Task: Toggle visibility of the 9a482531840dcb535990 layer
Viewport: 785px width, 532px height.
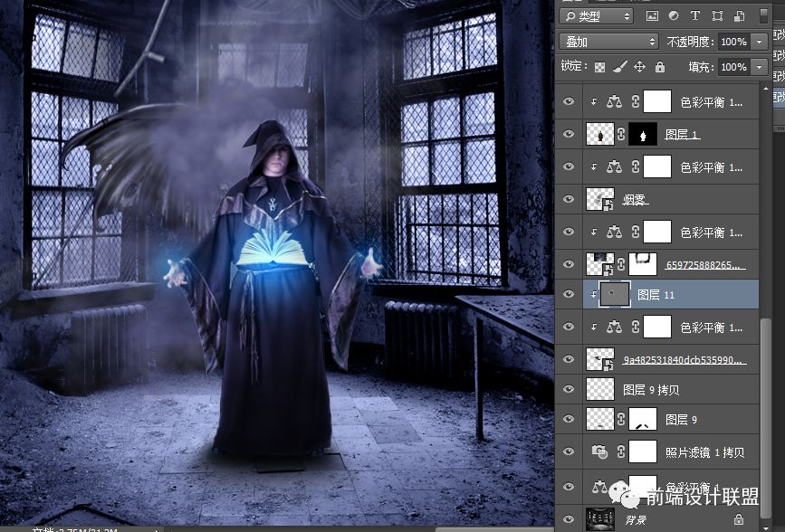Action: (x=569, y=359)
